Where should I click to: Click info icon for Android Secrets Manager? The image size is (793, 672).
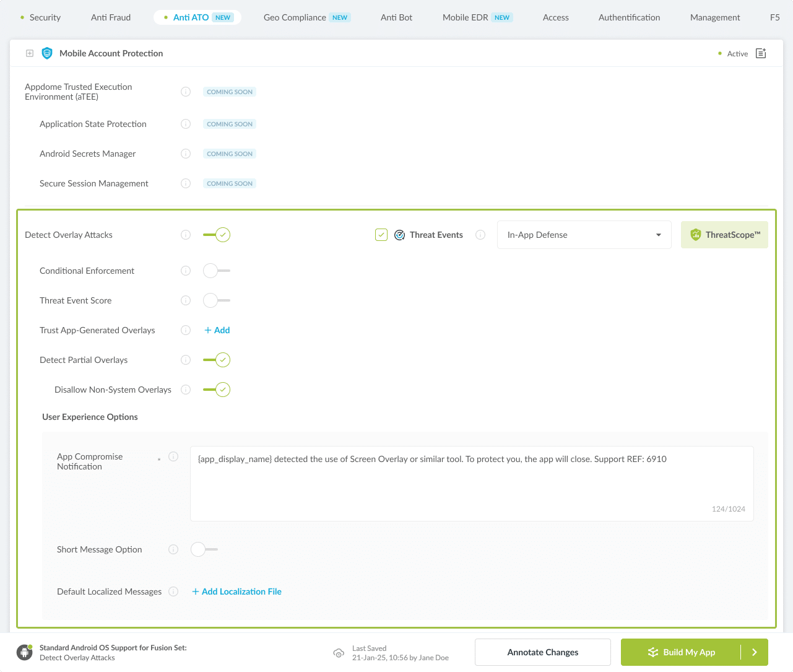186,154
